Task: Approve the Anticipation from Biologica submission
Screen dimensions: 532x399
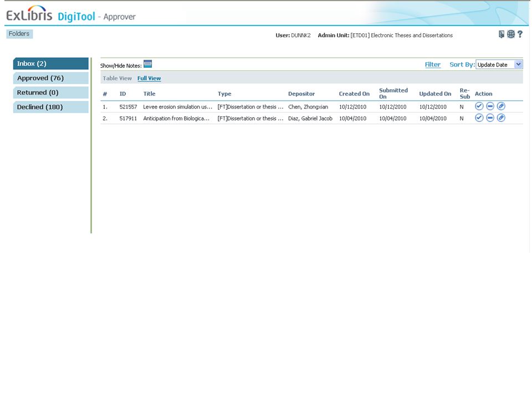Action: click(479, 117)
